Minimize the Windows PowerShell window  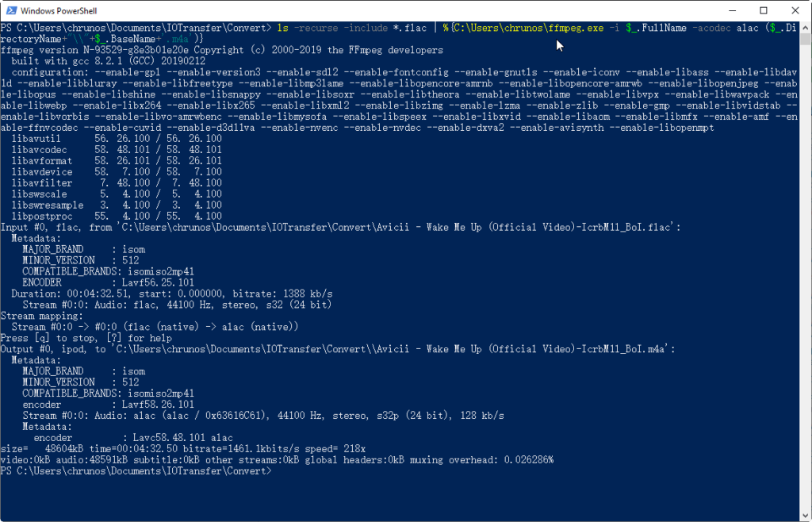[x=732, y=10]
